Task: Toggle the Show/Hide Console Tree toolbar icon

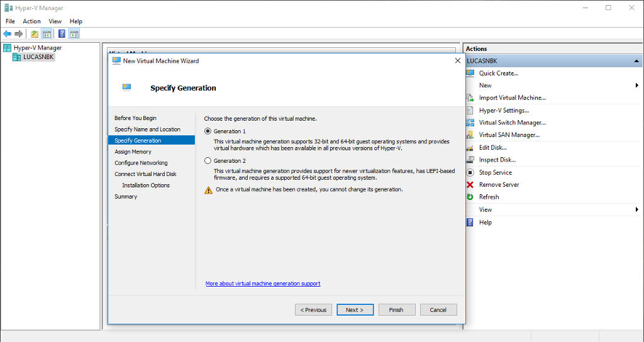Action: click(x=47, y=34)
